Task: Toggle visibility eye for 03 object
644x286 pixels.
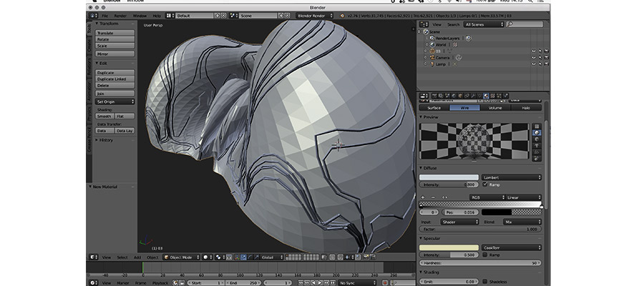Action: click(534, 51)
